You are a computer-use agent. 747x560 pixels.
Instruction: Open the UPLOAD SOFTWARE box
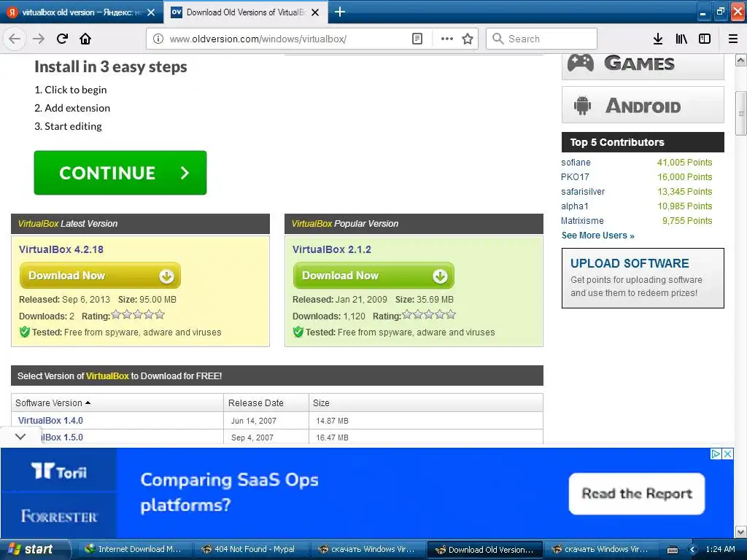[643, 278]
